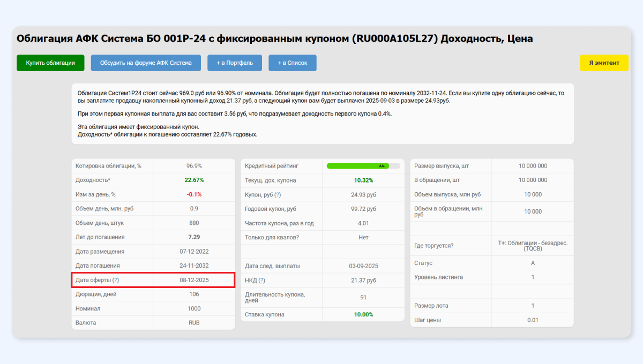Select "Нет" in the "Только для квалов?" row
Image resolution: width=643 pixels, height=364 pixels.
[363, 237]
